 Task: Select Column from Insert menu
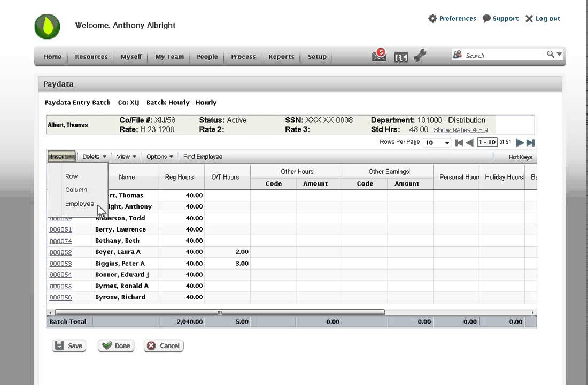76,189
